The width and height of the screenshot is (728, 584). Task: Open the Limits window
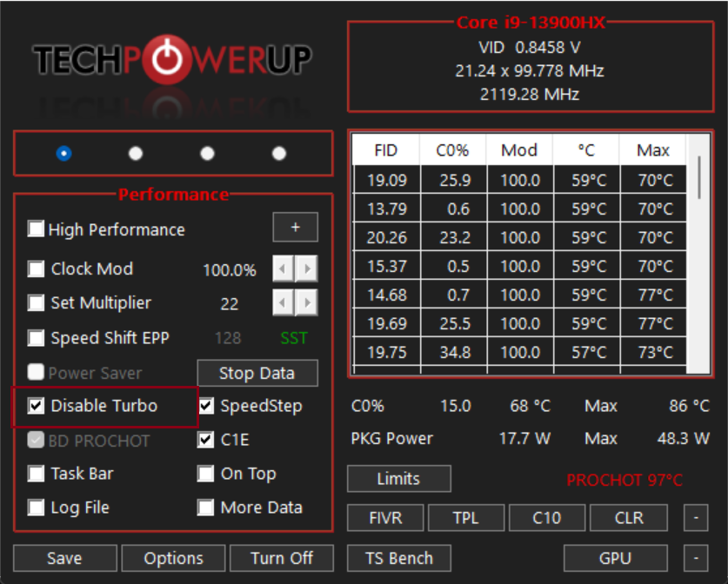click(399, 479)
